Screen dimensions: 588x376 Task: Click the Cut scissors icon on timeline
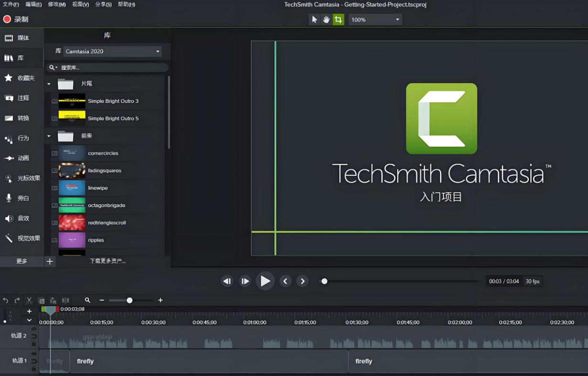(x=29, y=300)
